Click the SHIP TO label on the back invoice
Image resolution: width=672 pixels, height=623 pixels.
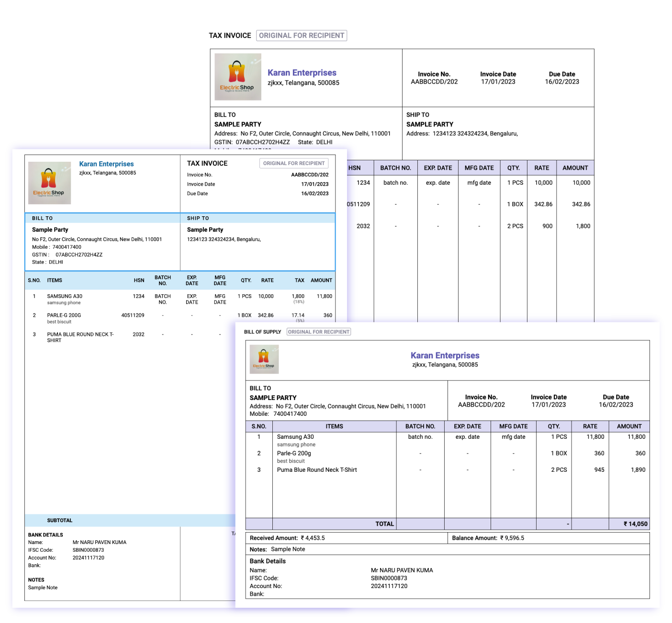[x=418, y=115]
